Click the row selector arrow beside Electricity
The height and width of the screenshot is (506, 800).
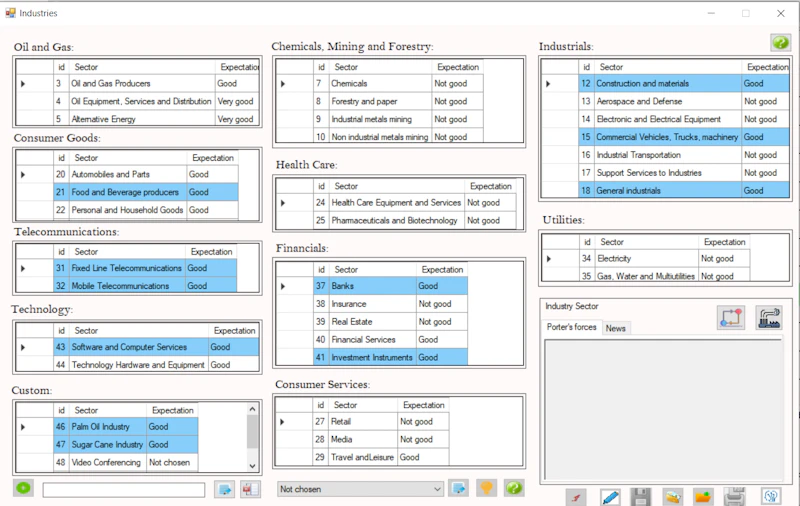[548, 259]
